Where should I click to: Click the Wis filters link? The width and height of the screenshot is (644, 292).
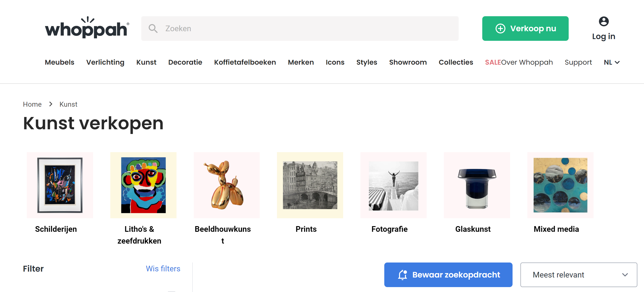click(163, 269)
